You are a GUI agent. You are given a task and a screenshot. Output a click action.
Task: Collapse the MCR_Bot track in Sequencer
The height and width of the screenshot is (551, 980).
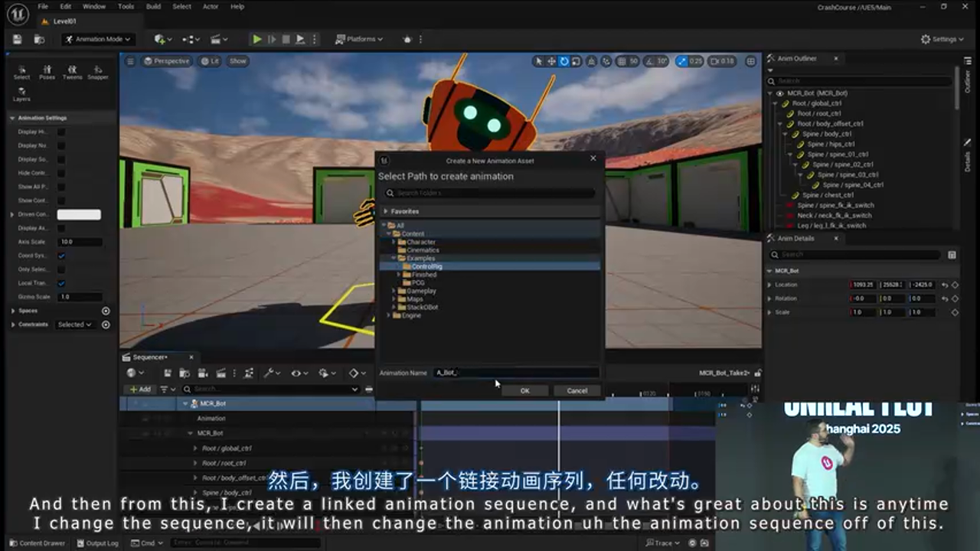pos(185,403)
